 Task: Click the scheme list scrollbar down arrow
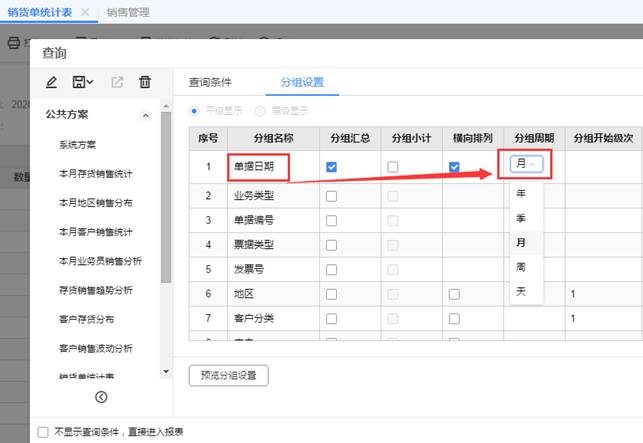(166, 371)
